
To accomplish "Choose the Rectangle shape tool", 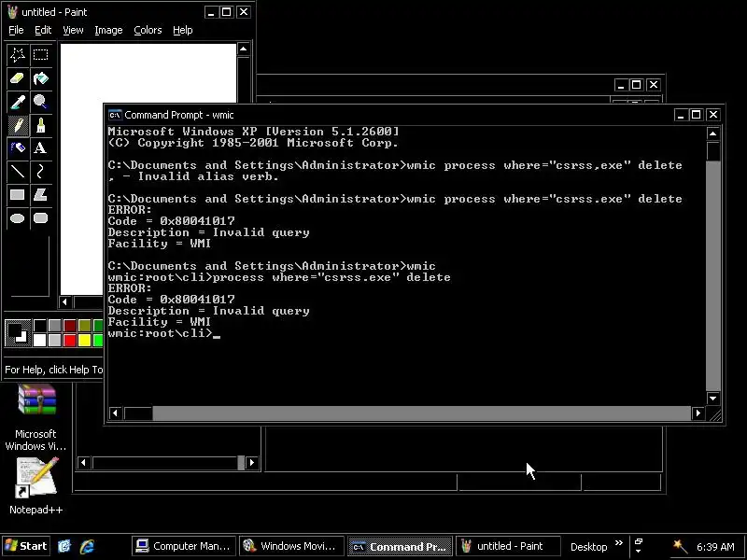I will 18,195.
